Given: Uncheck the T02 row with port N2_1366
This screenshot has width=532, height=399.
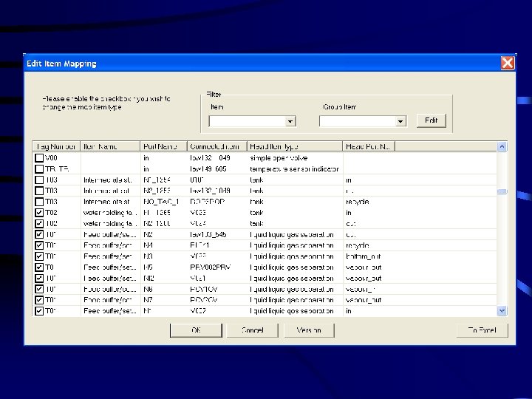Looking at the screenshot, I should pos(39,224).
